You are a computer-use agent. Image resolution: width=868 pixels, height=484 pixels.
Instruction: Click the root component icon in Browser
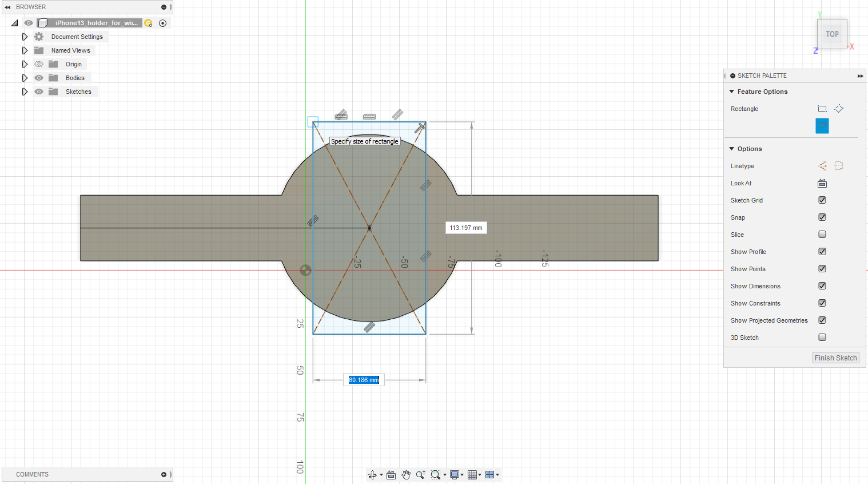point(42,23)
